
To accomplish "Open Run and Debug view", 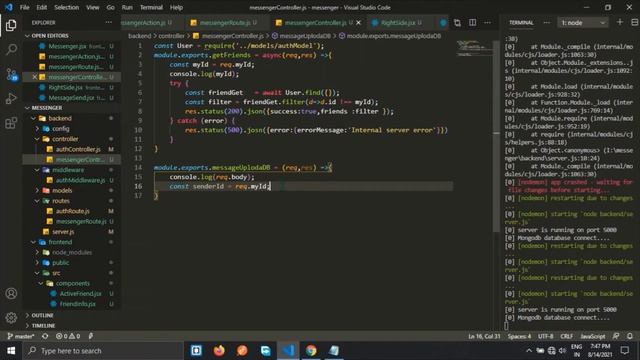I will point(11,98).
